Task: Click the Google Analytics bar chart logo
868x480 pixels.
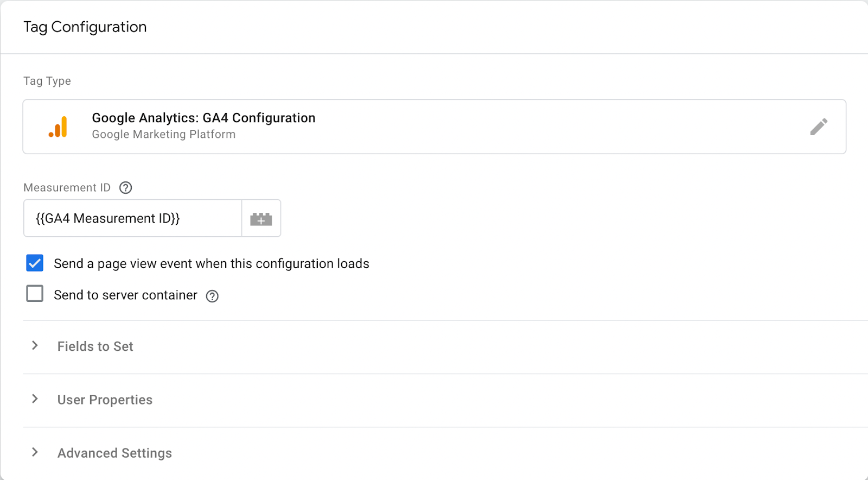Action: pyautogui.click(x=58, y=127)
